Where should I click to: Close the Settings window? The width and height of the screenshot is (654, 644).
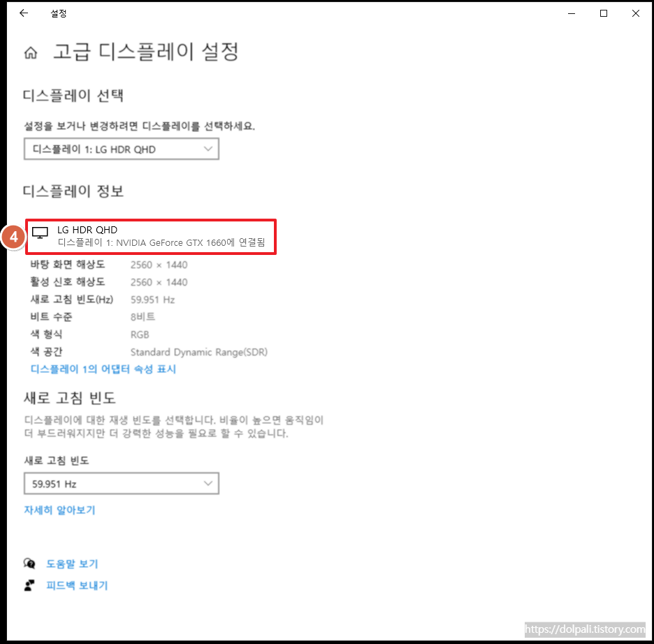click(x=635, y=13)
